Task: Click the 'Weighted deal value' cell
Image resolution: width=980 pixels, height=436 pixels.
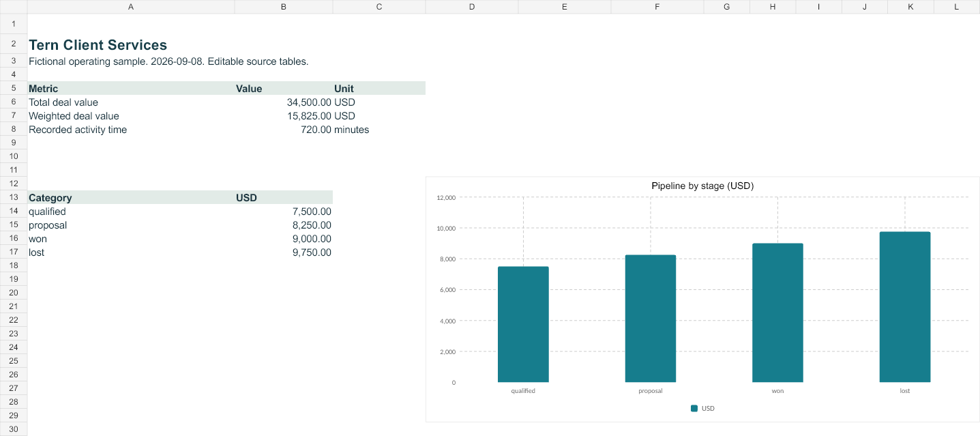Action: click(131, 116)
